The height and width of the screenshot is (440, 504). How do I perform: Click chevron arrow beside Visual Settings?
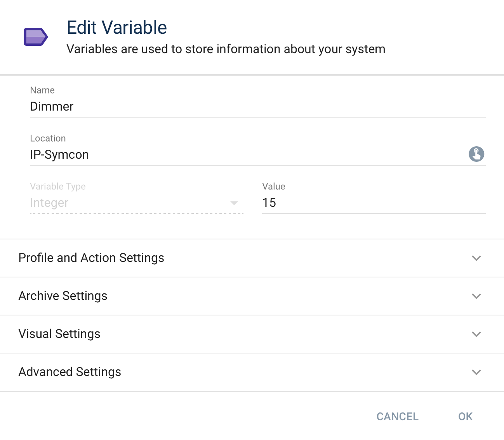pos(476,334)
